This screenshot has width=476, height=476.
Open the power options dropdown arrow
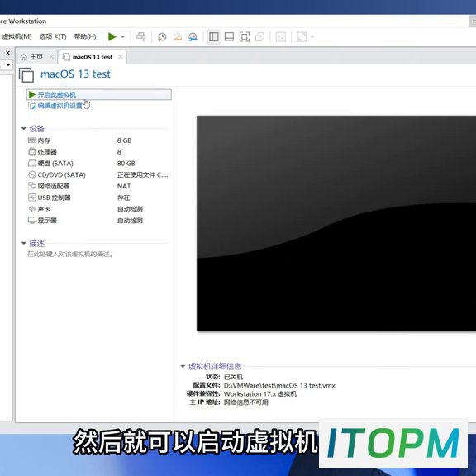click(122, 36)
